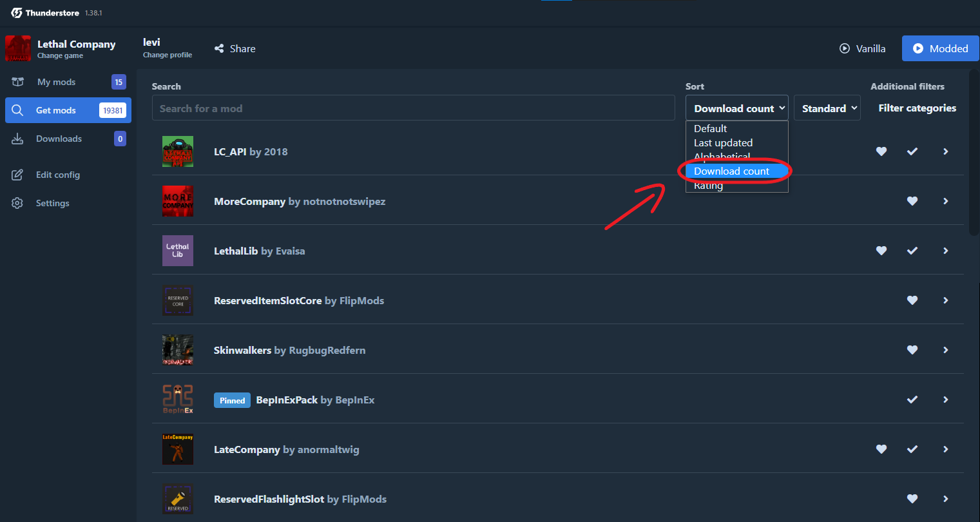980x522 pixels.
Task: Click the checkmark icon on LethalLib row
Action: 912,251
